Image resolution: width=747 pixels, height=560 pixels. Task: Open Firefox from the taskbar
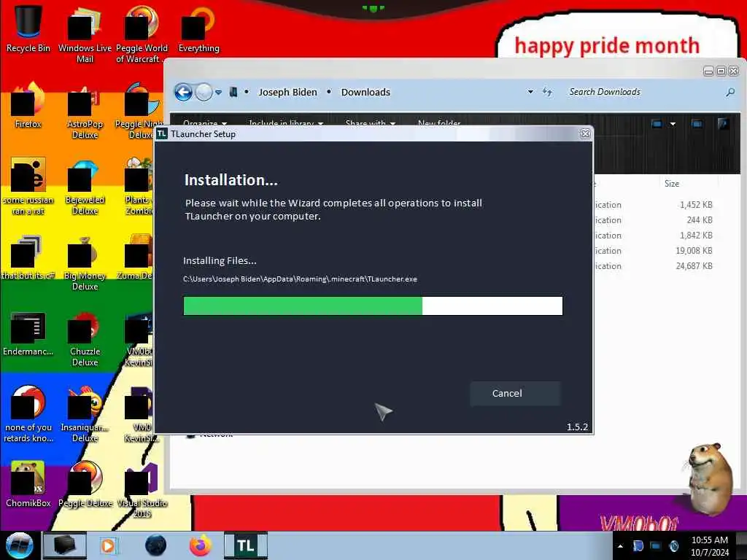tap(201, 545)
